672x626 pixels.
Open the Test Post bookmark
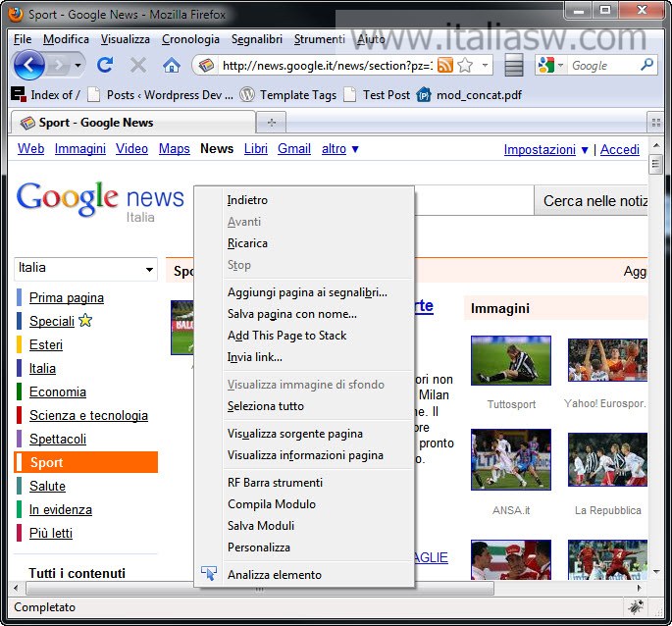[377, 95]
